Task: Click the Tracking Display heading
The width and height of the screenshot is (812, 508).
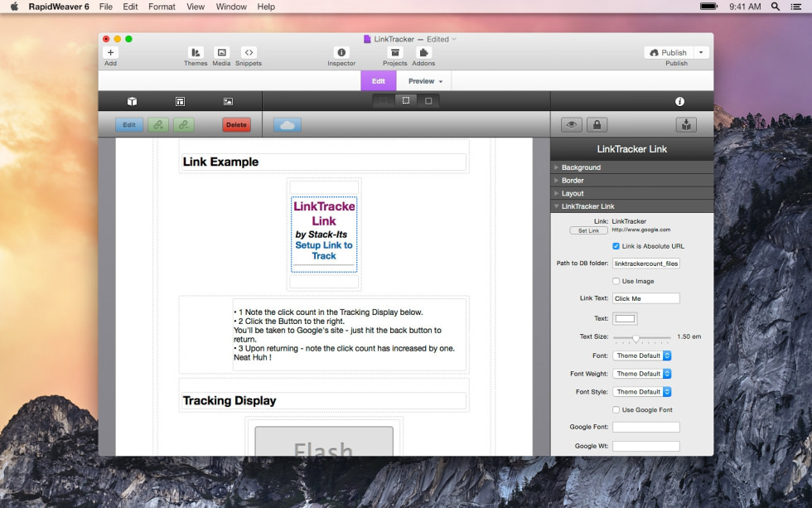Action: [230, 401]
